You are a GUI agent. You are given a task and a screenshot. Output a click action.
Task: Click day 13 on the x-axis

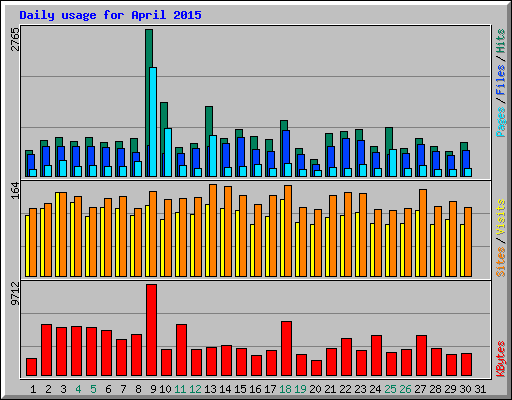pyautogui.click(x=210, y=389)
